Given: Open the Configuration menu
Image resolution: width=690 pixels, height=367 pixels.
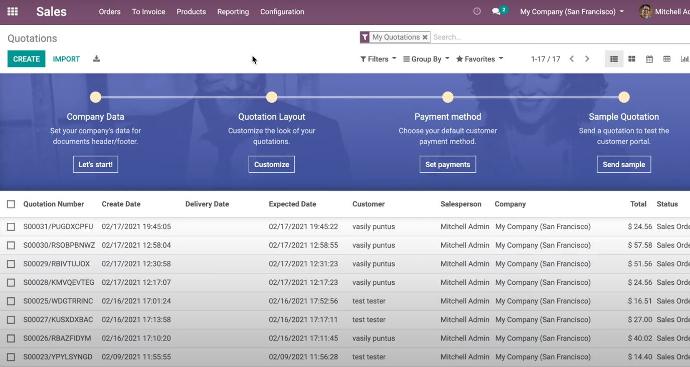Looking at the screenshot, I should click(x=282, y=11).
